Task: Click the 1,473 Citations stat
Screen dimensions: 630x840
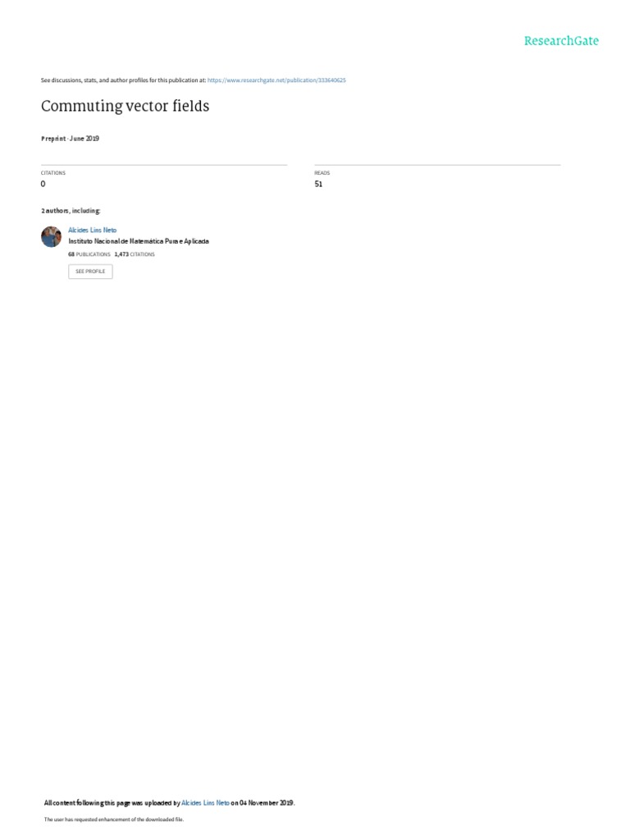Action: [135, 254]
